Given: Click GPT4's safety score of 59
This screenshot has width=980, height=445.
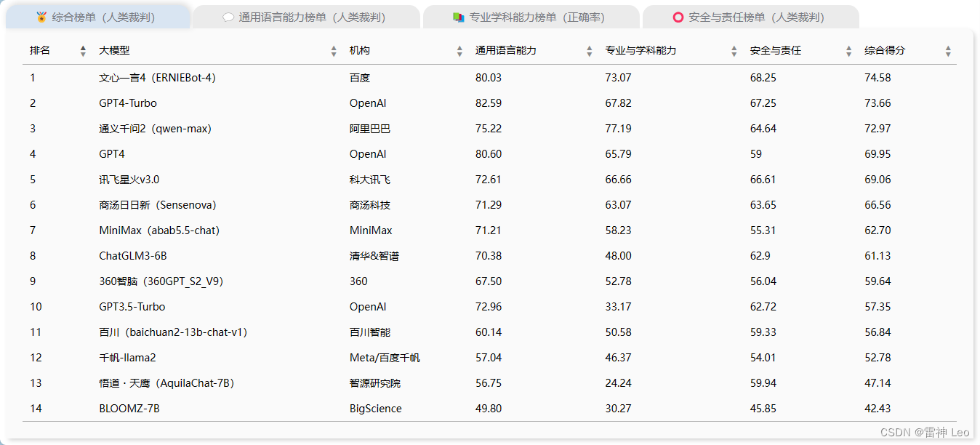Looking at the screenshot, I should pos(756,154).
